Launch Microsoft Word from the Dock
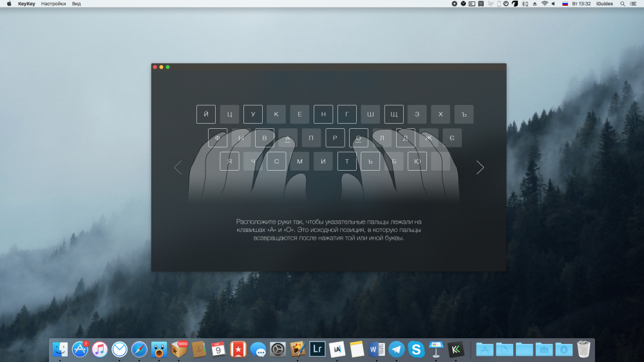This screenshot has width=644, height=362. pyautogui.click(x=377, y=349)
